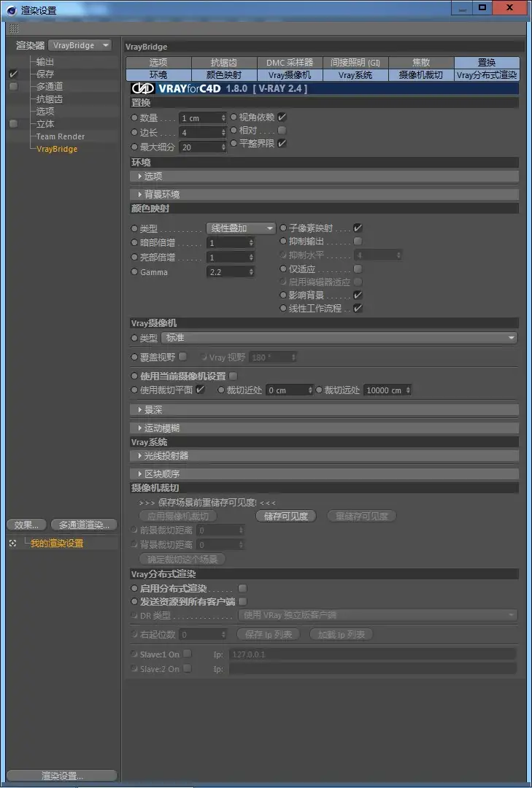Click the icon beside 我的渲染设置
Viewport: 532px width, 788px height.
13,544
